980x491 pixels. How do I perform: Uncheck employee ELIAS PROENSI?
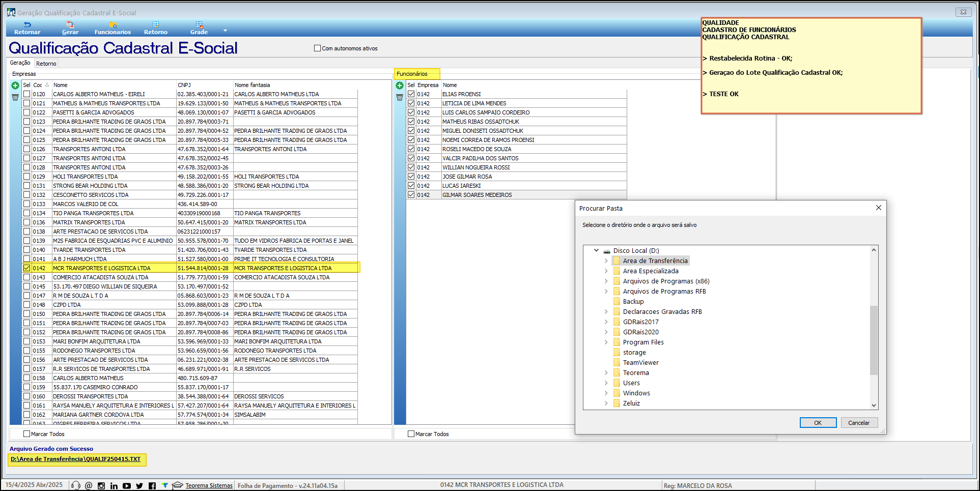point(411,94)
